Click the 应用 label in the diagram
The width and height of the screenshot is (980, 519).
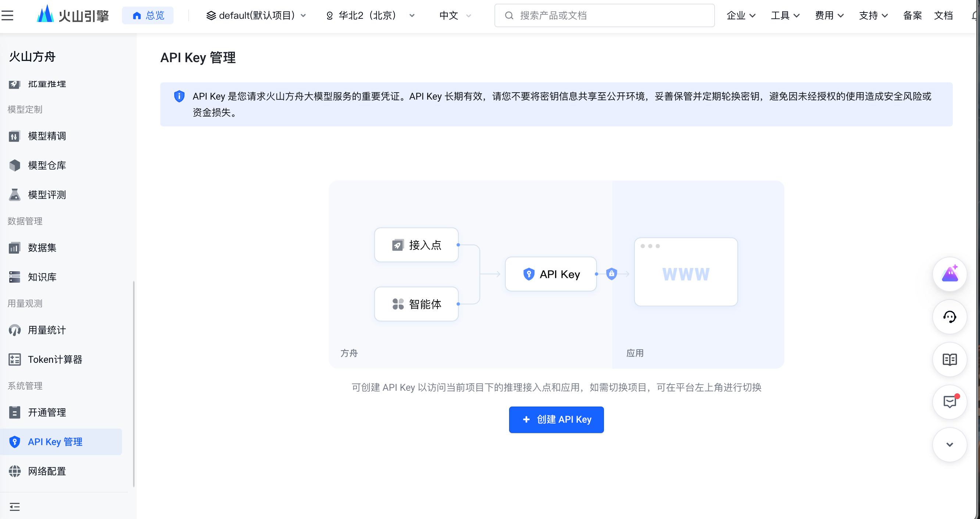[635, 353]
